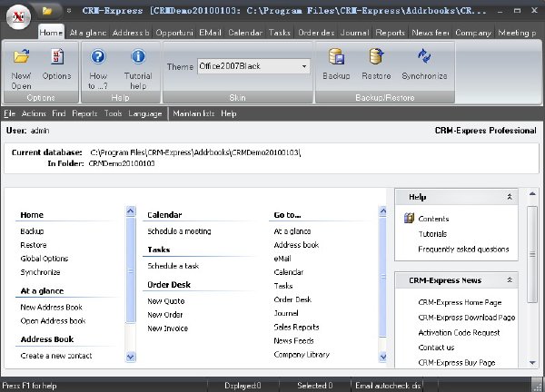The width and height of the screenshot is (545, 392).
Task: Switch to the Calendar tab
Action: coord(245,33)
